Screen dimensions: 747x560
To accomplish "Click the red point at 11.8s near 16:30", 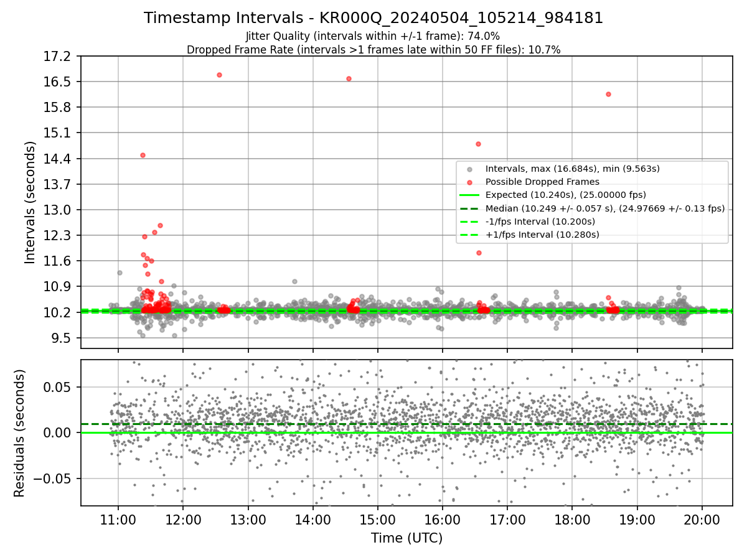I will pyautogui.click(x=479, y=253).
